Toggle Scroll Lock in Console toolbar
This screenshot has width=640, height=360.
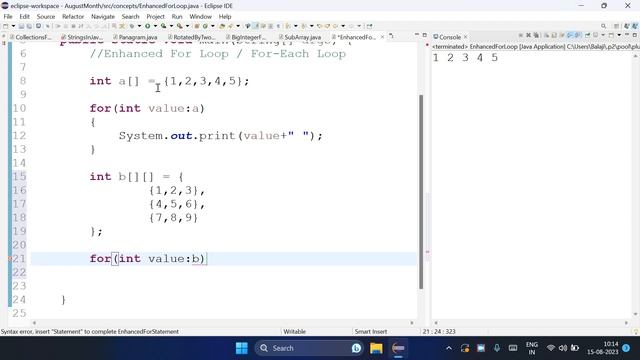click(x=554, y=36)
